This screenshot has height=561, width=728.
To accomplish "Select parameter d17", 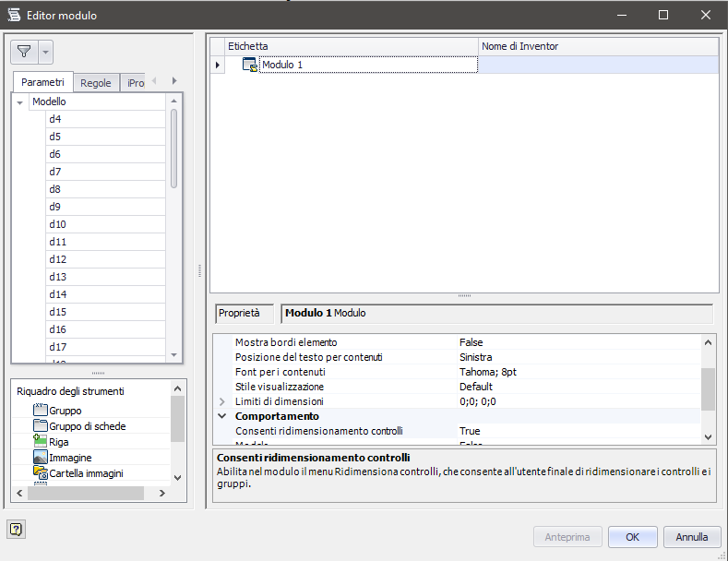I will 105,347.
